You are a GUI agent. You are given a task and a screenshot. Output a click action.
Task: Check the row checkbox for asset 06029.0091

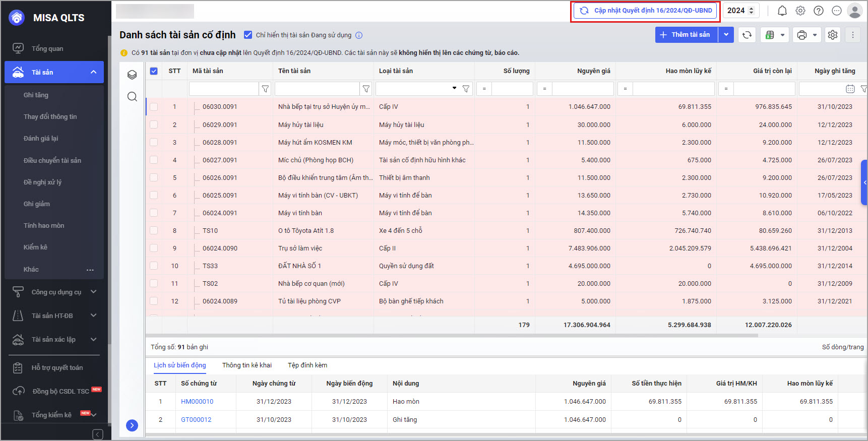click(x=154, y=124)
